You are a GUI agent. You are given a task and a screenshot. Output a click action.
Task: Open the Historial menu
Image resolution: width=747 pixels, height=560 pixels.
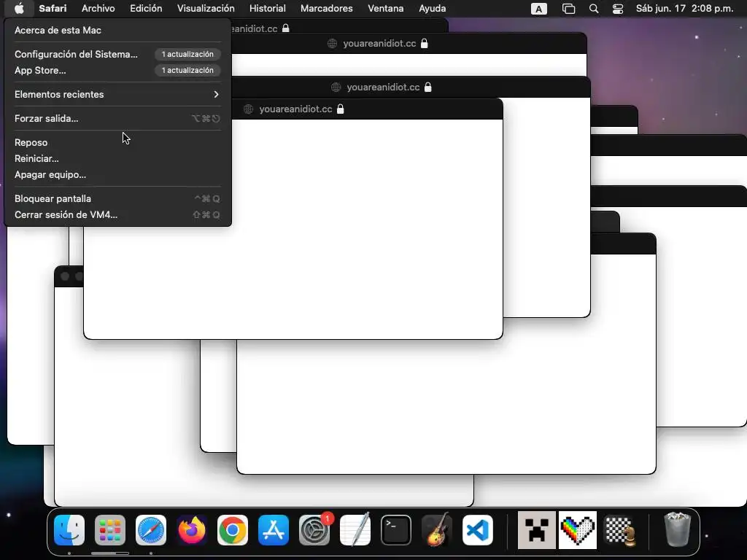pos(267,8)
